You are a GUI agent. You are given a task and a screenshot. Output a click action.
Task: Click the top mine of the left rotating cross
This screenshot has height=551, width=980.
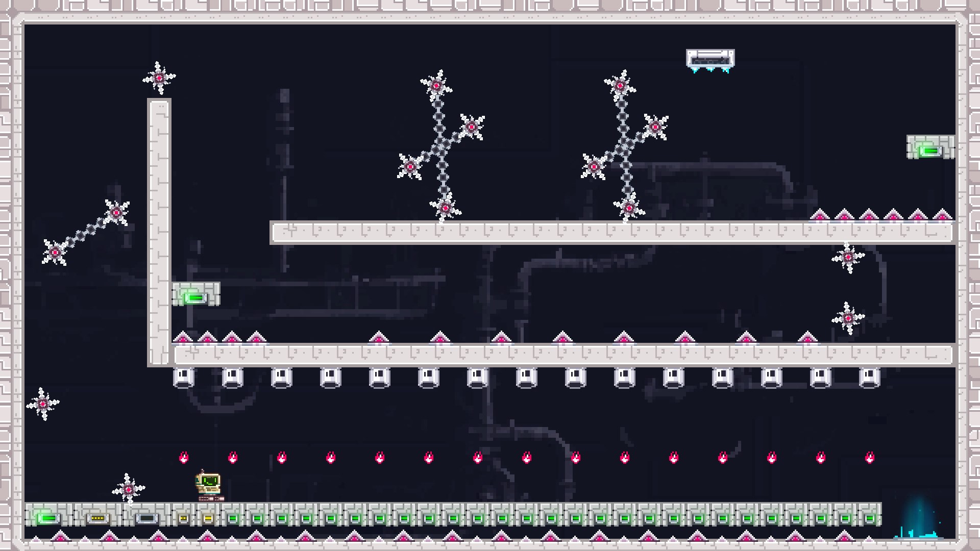(x=436, y=86)
